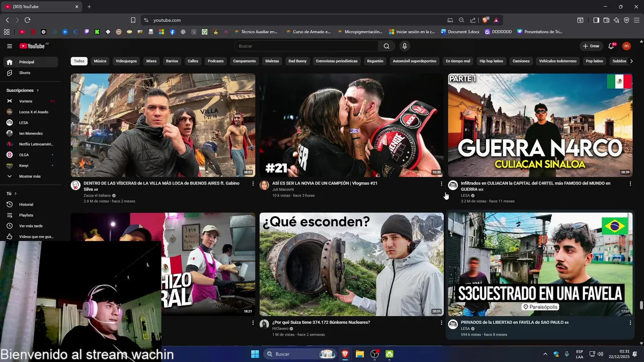Image resolution: width=644 pixels, height=362 pixels.
Task: Open Brave Leo AI icon
Action: coord(616,20)
